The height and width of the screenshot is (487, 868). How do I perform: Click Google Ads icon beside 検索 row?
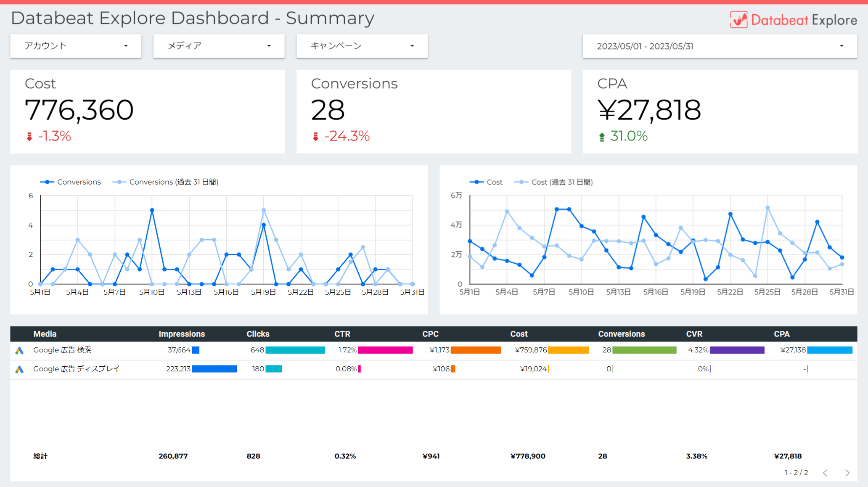[19, 350]
